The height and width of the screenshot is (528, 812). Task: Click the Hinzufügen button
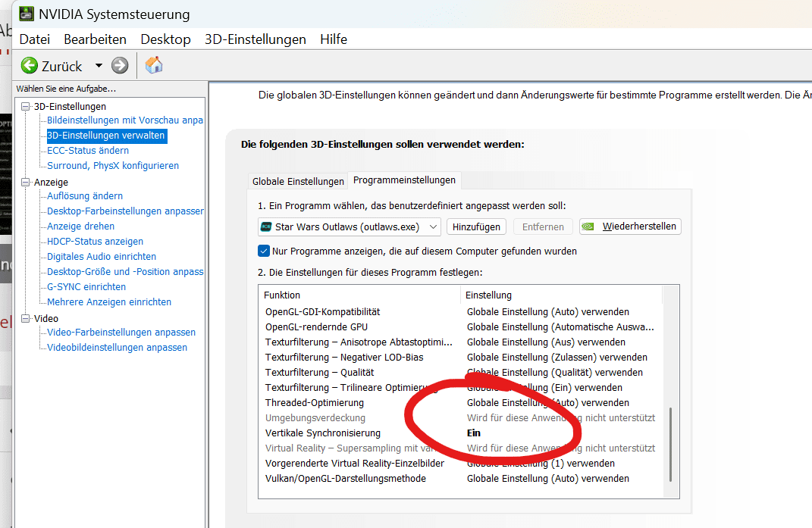tap(476, 227)
